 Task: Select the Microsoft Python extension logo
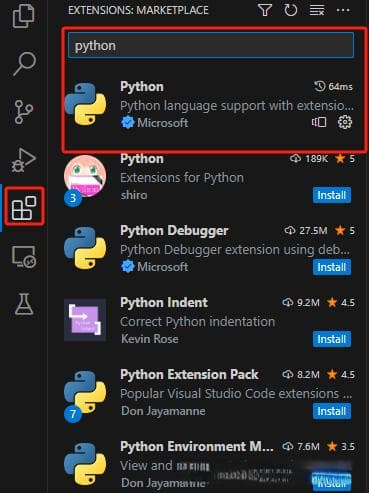point(85,104)
